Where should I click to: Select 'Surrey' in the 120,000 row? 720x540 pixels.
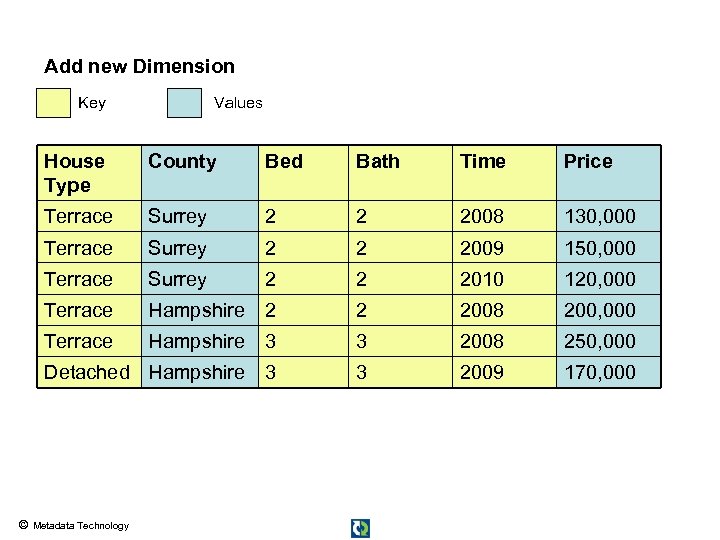(200, 279)
